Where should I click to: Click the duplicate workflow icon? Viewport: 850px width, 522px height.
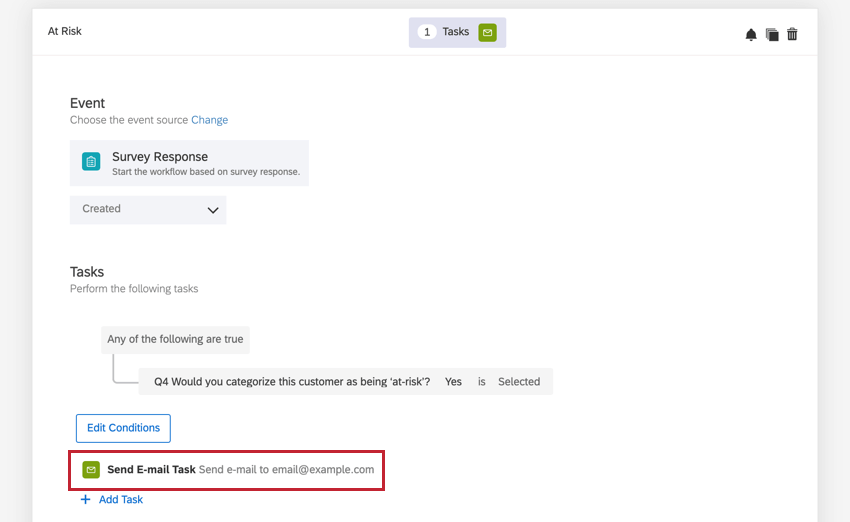(x=772, y=34)
